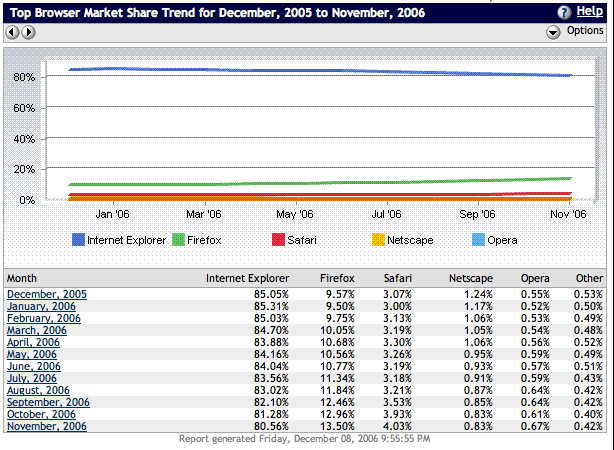Click the Nov '06 axis label
Image resolution: width=614 pixels, height=450 pixels.
pos(568,214)
